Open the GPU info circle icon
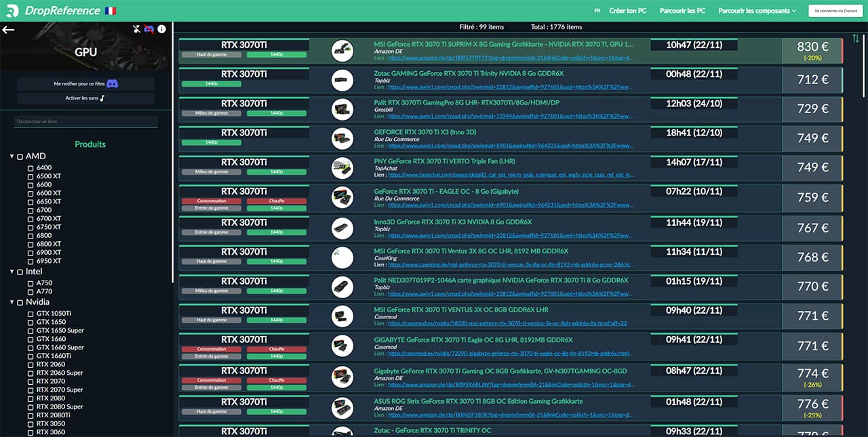Image resolution: width=868 pixels, height=437 pixels. (161, 29)
